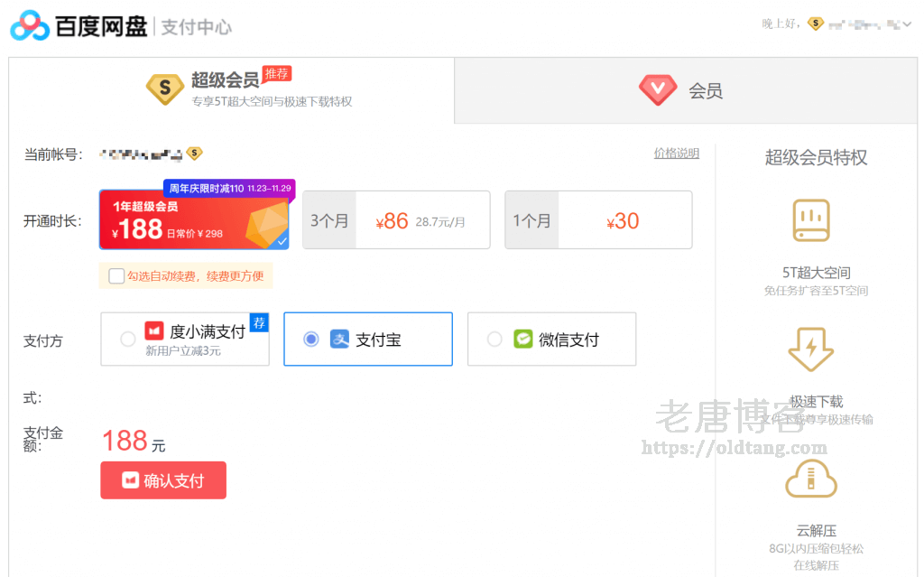
Task: Click the Alipay logo icon
Action: point(339,340)
